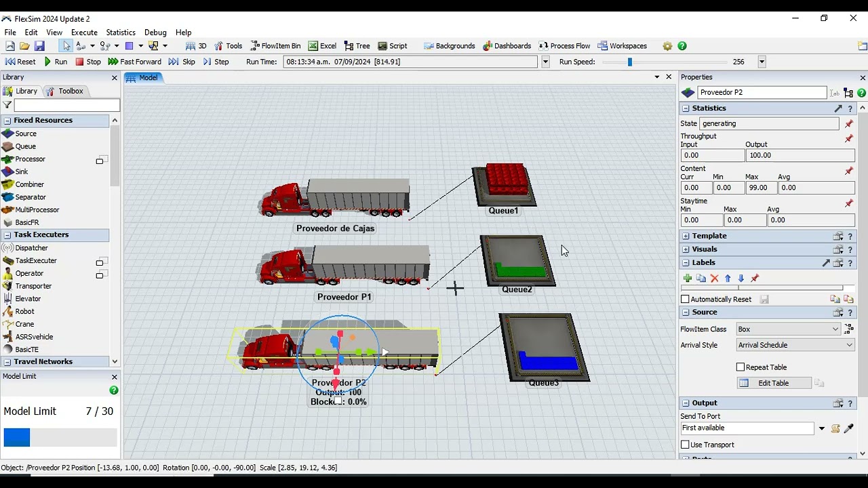Open the FlowItem Bin
Viewport: 868px width, 488px height.
275,46
